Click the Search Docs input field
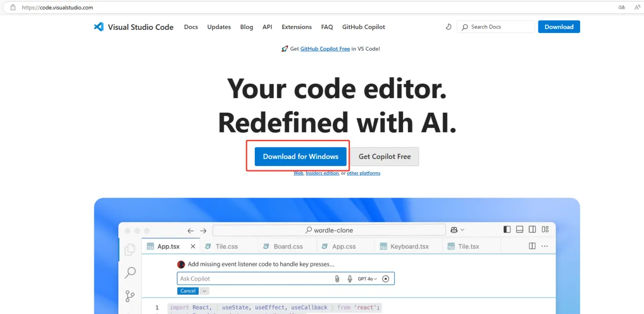Viewport: 644px width, 314px height. 500,27
